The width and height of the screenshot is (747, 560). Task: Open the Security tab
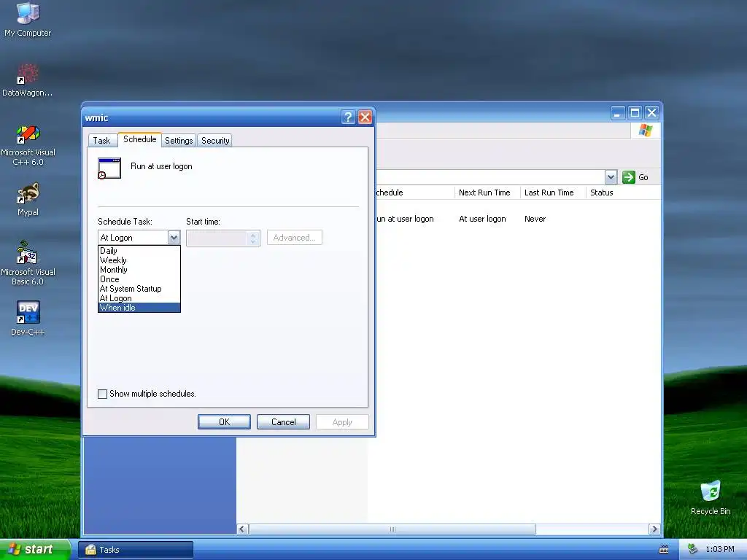click(215, 141)
